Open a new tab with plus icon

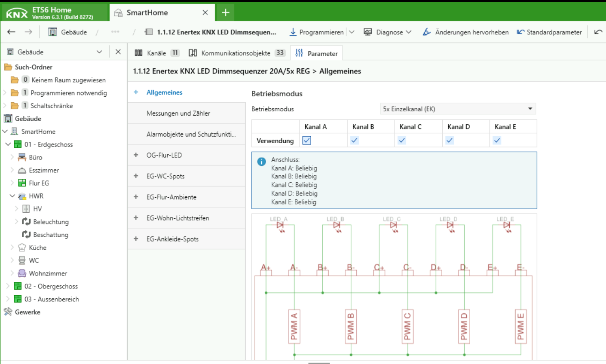226,12
